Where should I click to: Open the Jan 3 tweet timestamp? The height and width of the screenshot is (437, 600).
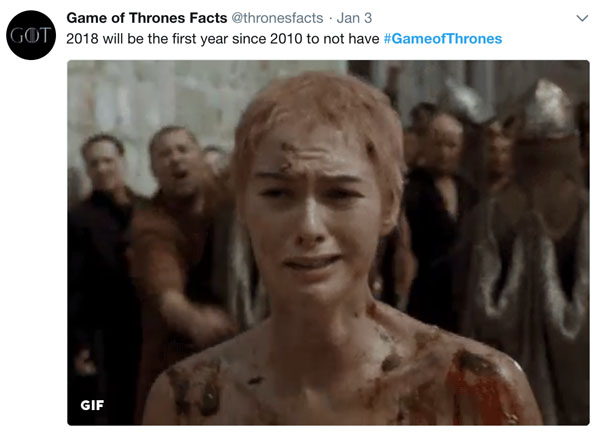pyautogui.click(x=354, y=18)
